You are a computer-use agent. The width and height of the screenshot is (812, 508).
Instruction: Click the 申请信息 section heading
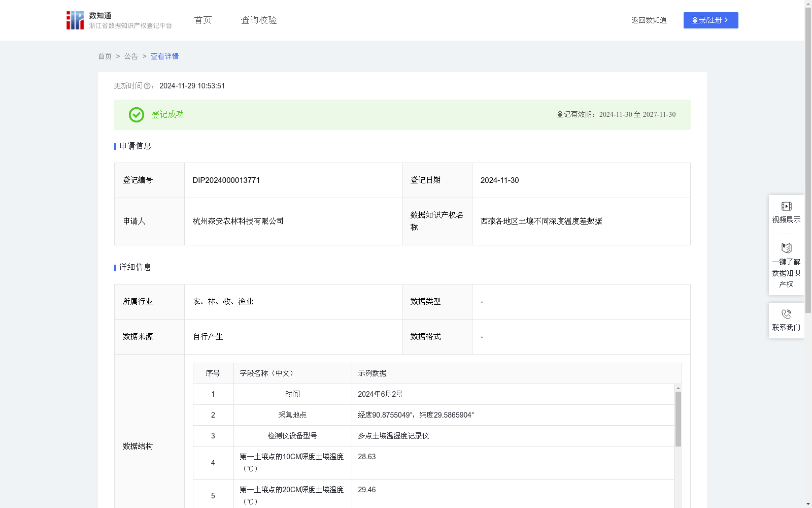click(x=135, y=146)
